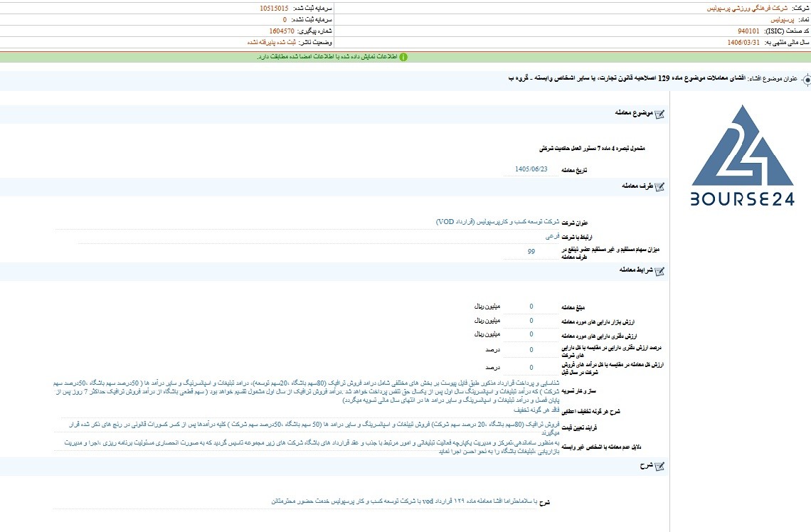Click ارزش دفتری دارایی های مورد معامله value 0
811x532 pixels.
tap(531, 334)
